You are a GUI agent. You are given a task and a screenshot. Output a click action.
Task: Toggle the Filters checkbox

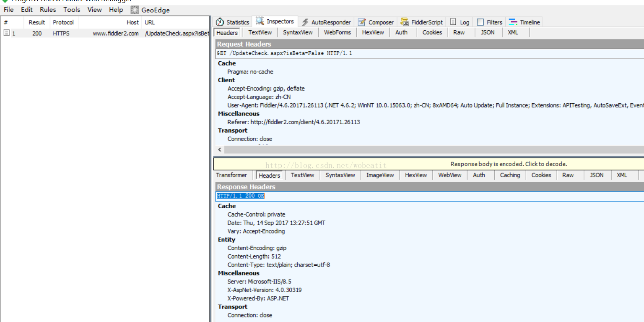pos(480,22)
